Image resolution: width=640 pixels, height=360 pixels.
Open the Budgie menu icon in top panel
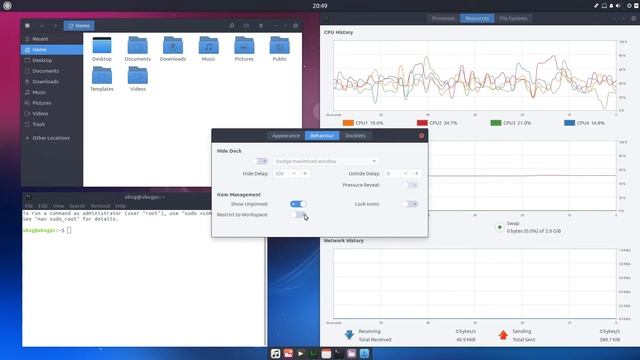7,6
